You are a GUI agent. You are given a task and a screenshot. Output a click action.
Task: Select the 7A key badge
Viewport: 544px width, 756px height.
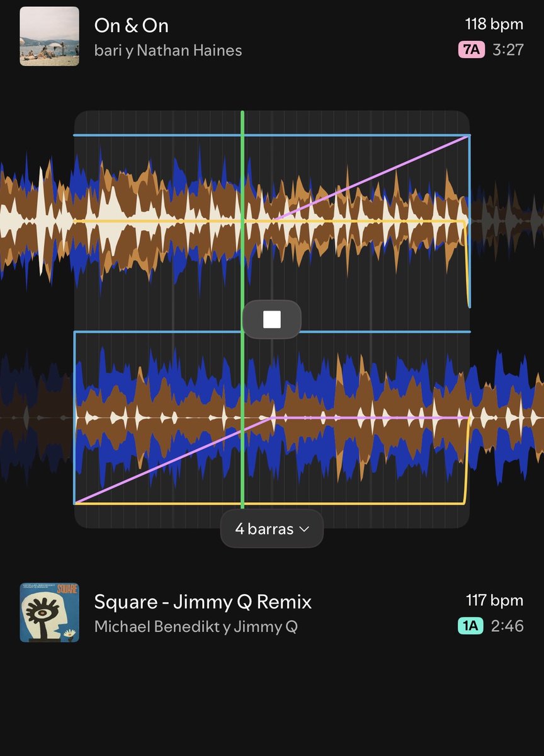click(472, 50)
